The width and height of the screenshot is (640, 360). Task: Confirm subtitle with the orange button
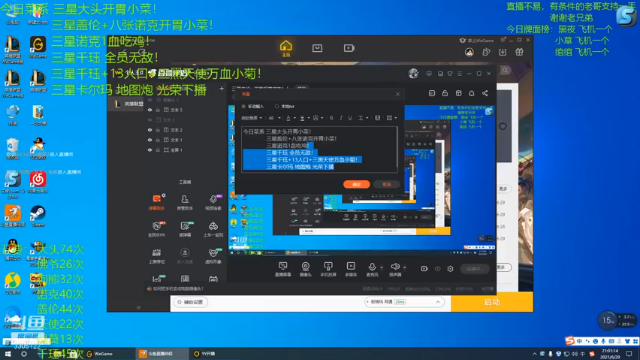pyautogui.click(x=356, y=184)
